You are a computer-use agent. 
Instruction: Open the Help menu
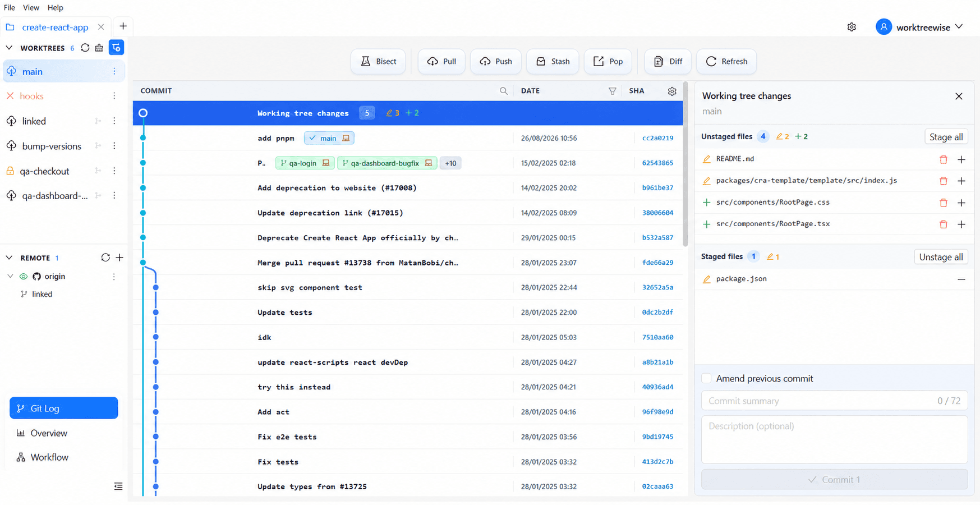coord(55,8)
